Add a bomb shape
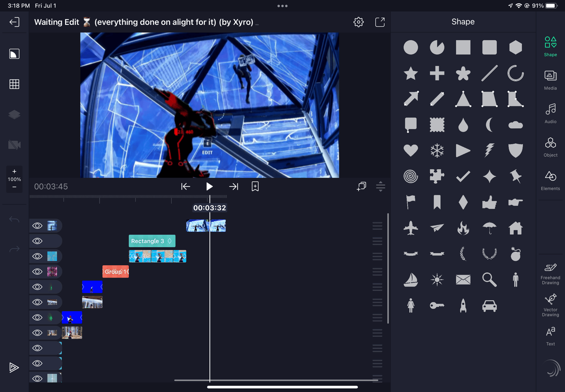Viewport: 565px width, 392px height. click(x=516, y=254)
